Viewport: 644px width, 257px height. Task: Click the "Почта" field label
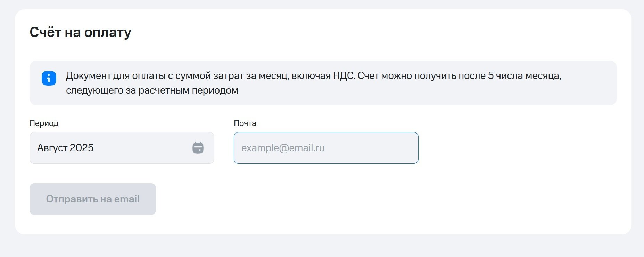245,123
